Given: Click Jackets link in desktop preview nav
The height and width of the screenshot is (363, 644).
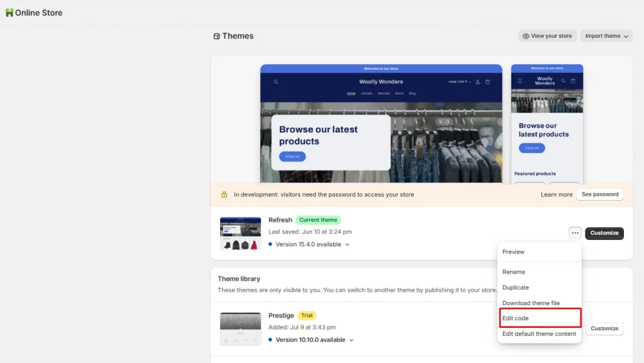Looking at the screenshot, I should (x=367, y=93).
